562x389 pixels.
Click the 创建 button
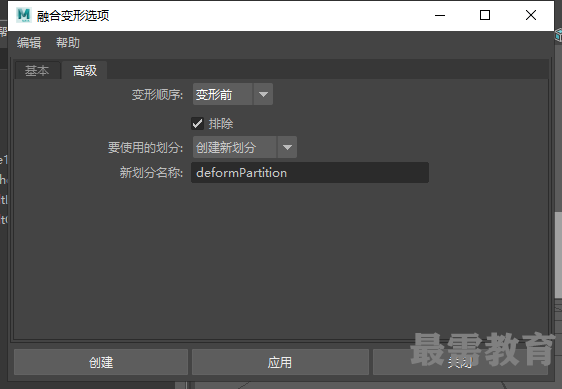coord(101,362)
